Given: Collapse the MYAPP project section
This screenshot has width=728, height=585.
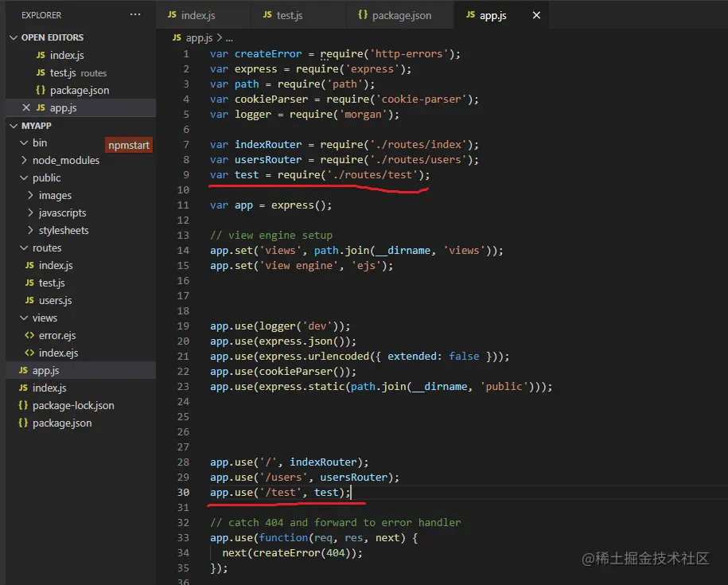Looking at the screenshot, I should click(x=37, y=126).
